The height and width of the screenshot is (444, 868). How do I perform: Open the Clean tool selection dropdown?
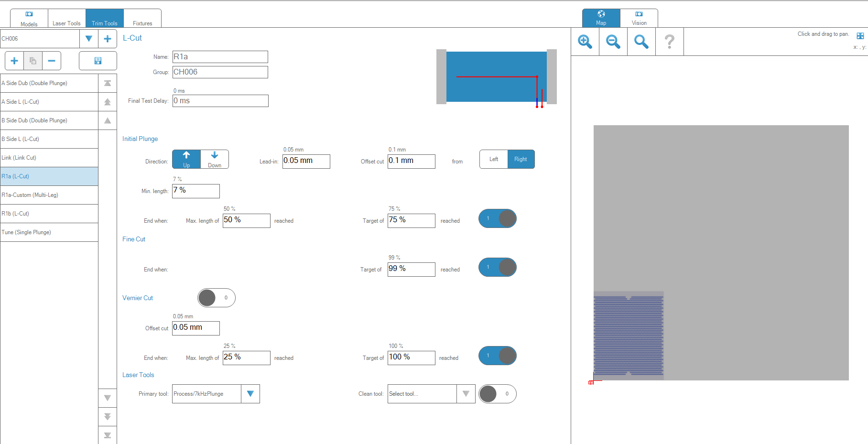pyautogui.click(x=466, y=394)
